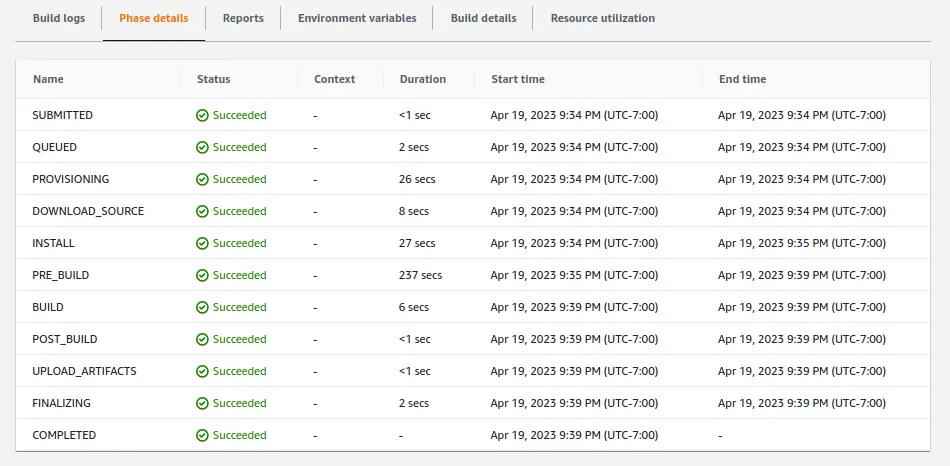Click the 27 secs duration value
950x466 pixels.
[x=417, y=244]
